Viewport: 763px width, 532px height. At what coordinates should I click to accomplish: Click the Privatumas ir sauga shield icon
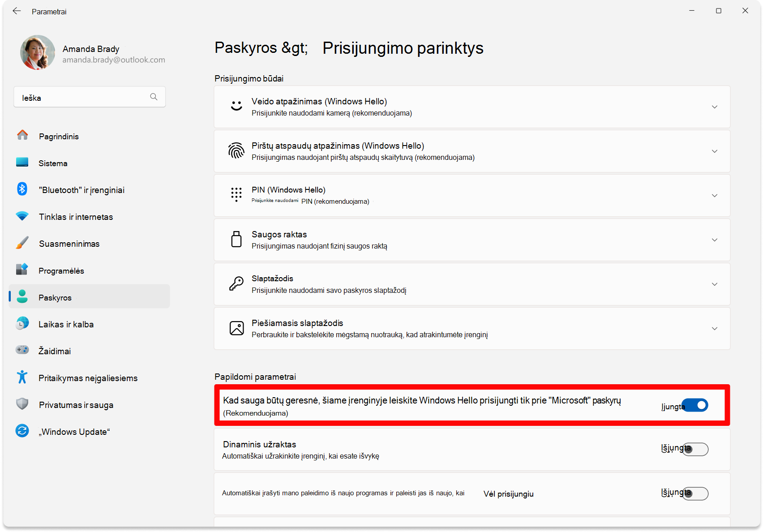point(22,404)
